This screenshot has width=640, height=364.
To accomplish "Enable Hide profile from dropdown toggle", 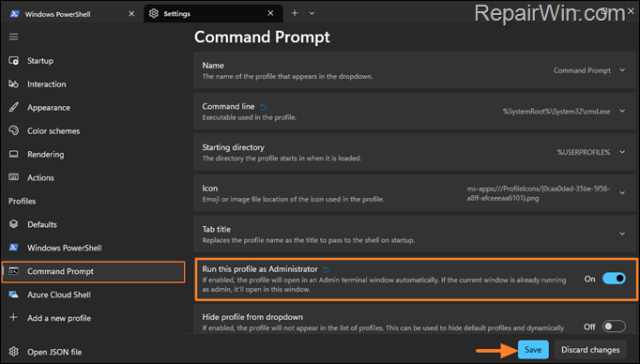I will click(614, 326).
